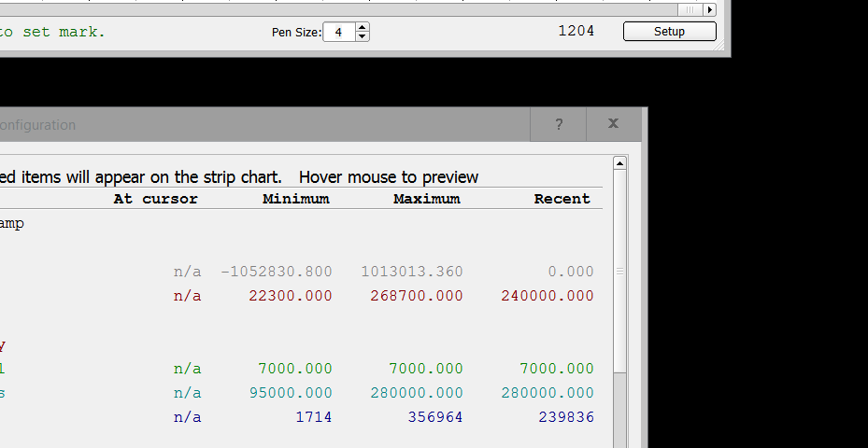
Task: Click the 1204 counter value
Action: coord(576,31)
